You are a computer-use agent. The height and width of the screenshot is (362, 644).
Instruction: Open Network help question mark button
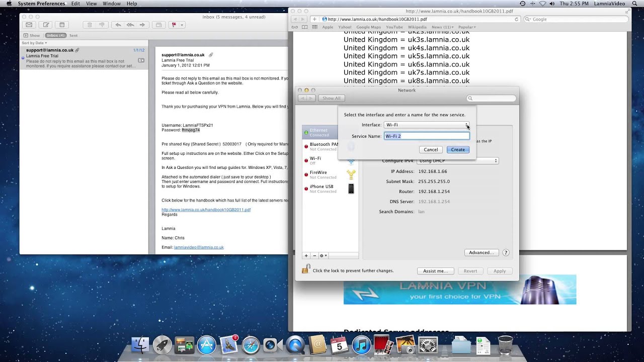[x=506, y=252]
